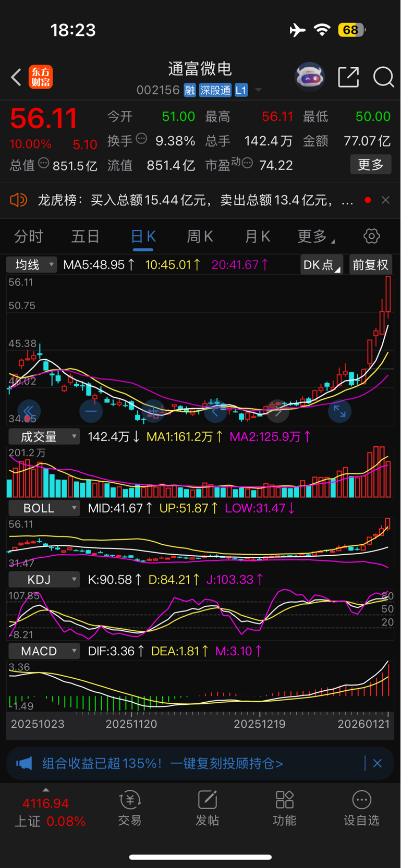The image size is (401, 868).
Task: Switch to 分时 chart tab
Action: coord(29,236)
